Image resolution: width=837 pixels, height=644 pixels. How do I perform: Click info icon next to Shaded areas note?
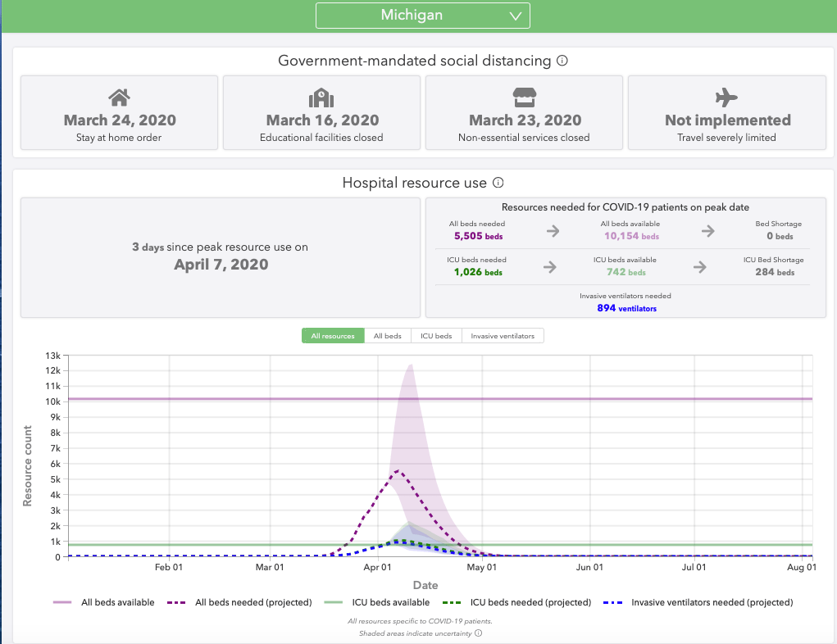click(x=478, y=633)
